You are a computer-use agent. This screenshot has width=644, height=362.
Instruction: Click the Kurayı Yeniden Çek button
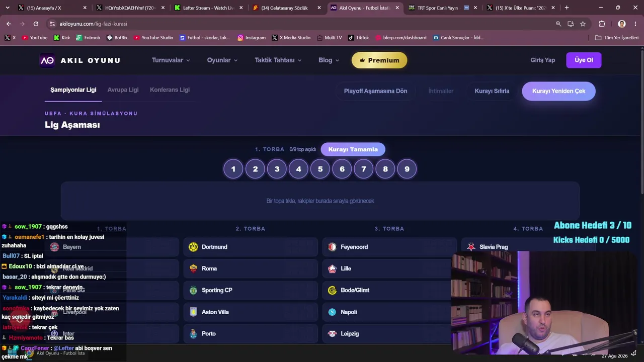tap(558, 91)
